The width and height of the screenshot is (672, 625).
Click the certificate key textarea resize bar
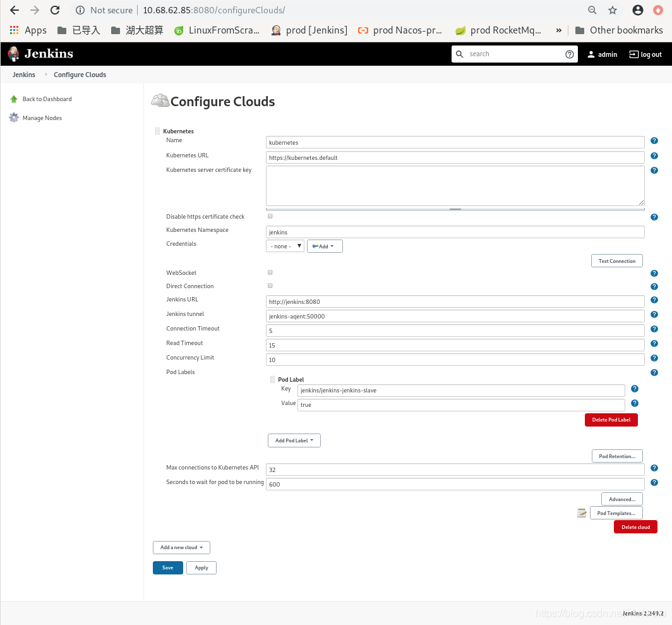tap(455, 209)
